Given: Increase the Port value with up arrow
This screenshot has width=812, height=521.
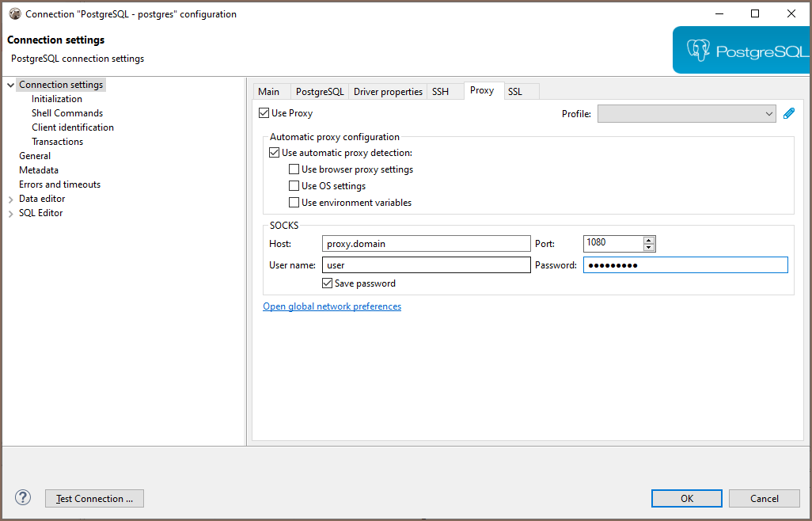Looking at the screenshot, I should click(649, 240).
